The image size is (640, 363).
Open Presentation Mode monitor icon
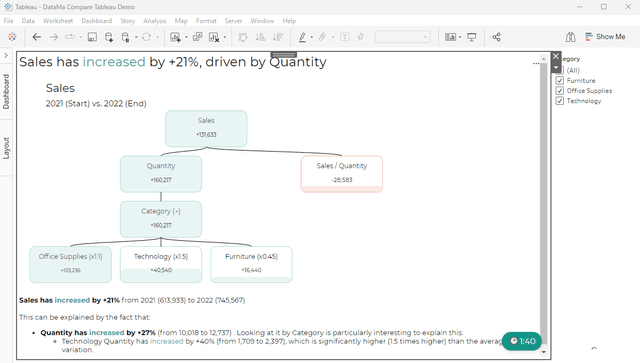tap(472, 37)
